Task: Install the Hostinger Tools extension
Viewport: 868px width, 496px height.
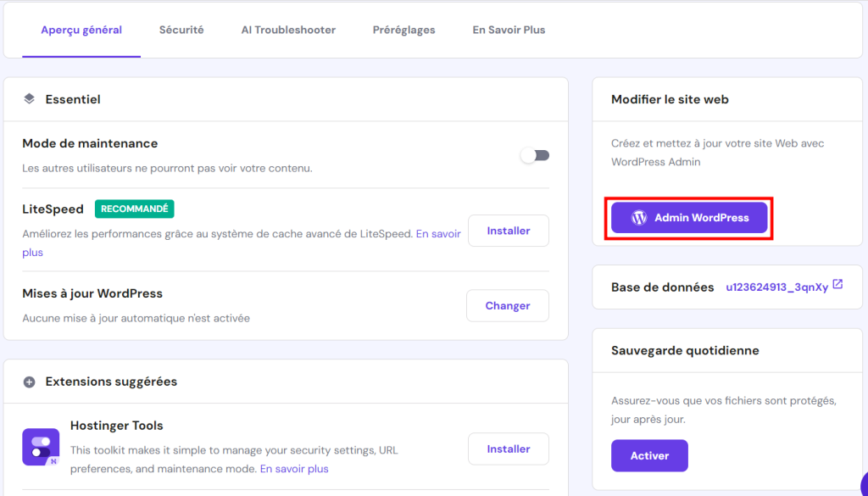Action: 509,449
